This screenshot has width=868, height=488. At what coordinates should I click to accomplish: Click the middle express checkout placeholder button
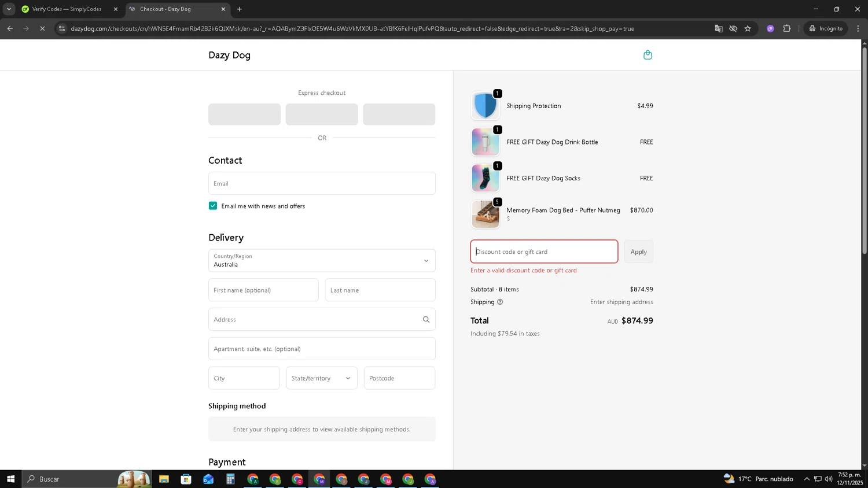click(x=322, y=114)
